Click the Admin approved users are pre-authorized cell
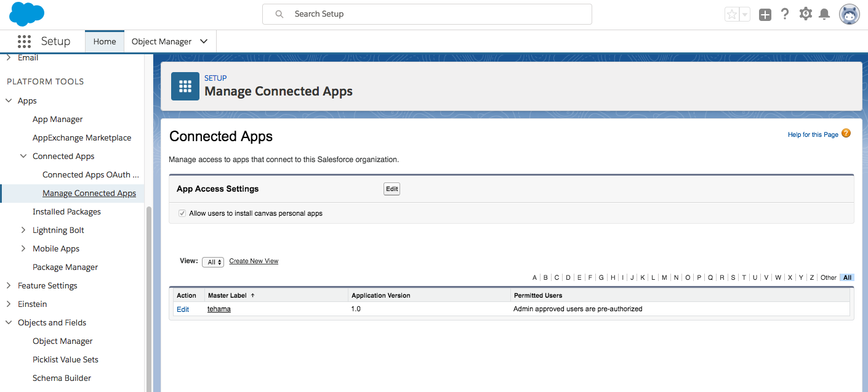The width and height of the screenshot is (868, 392). point(577,309)
